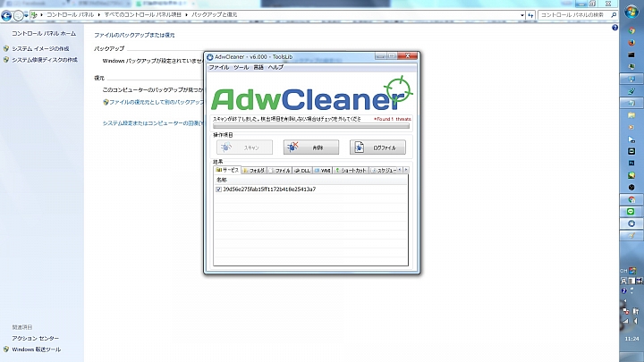Viewport: 644px width, 362px height.
Task: Select the 39d56e275fab15ff1172b418e25413a7 service entry text
Action: [269, 189]
